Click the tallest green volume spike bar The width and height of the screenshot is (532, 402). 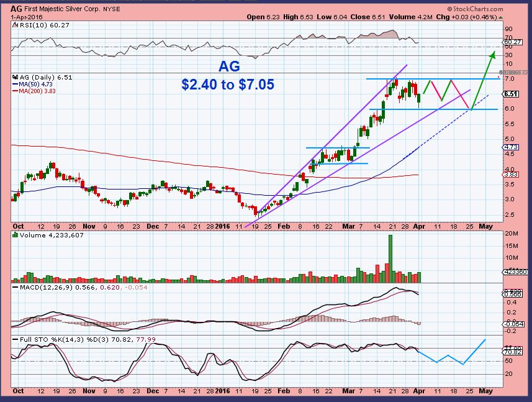pyautogui.click(x=390, y=258)
